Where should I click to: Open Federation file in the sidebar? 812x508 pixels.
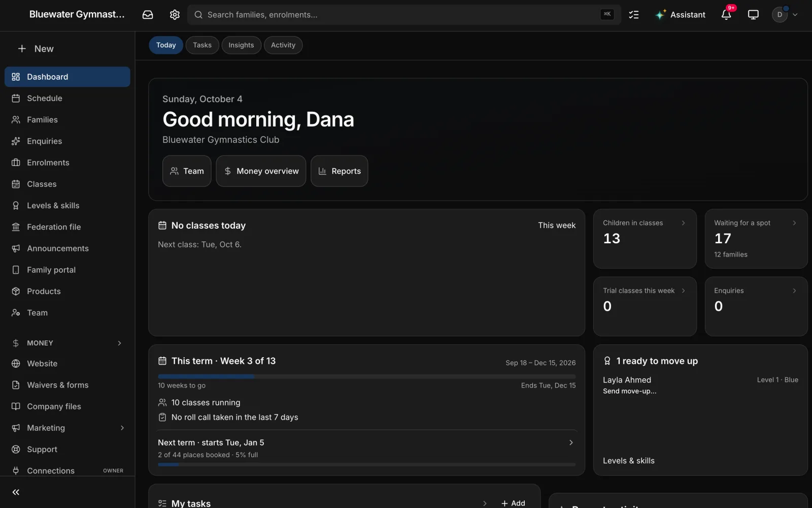67,227
